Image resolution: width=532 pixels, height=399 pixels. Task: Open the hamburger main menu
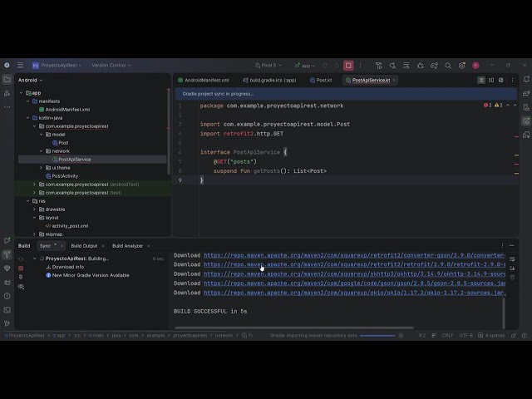click(x=20, y=65)
